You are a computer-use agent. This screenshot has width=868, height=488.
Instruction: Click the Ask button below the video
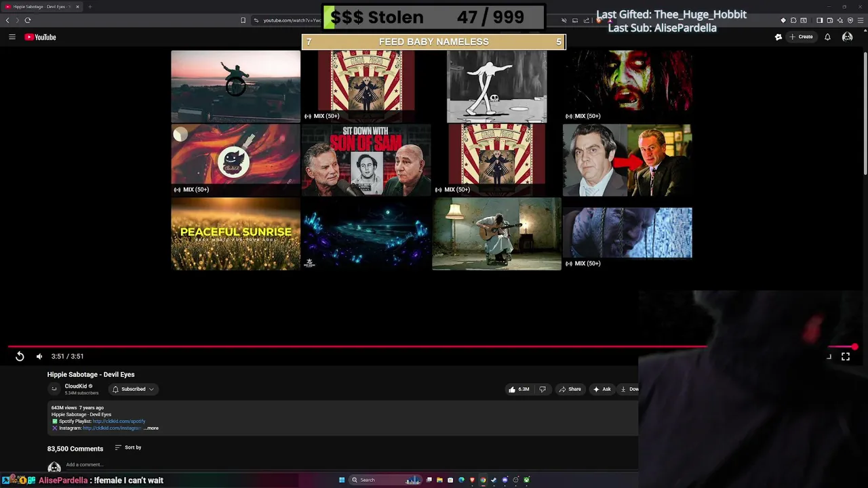602,389
